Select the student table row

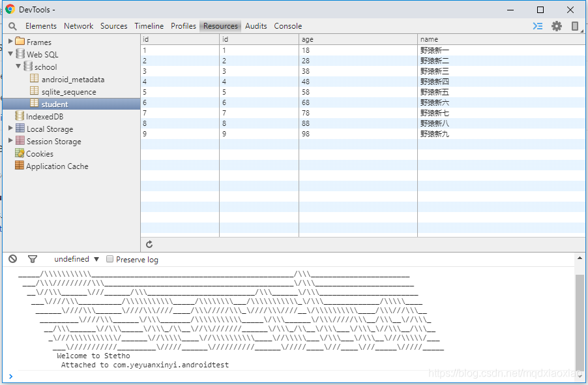71,104
